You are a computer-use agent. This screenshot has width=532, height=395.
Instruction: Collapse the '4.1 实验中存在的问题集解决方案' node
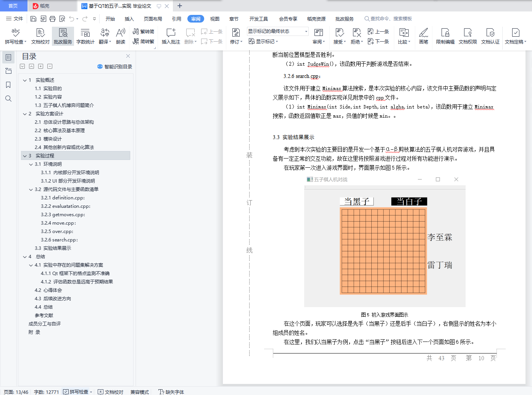(x=31, y=265)
